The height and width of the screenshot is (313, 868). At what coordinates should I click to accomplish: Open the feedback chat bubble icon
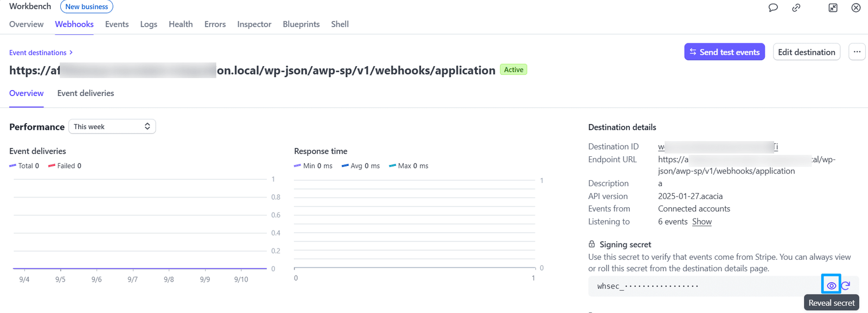pos(773,8)
